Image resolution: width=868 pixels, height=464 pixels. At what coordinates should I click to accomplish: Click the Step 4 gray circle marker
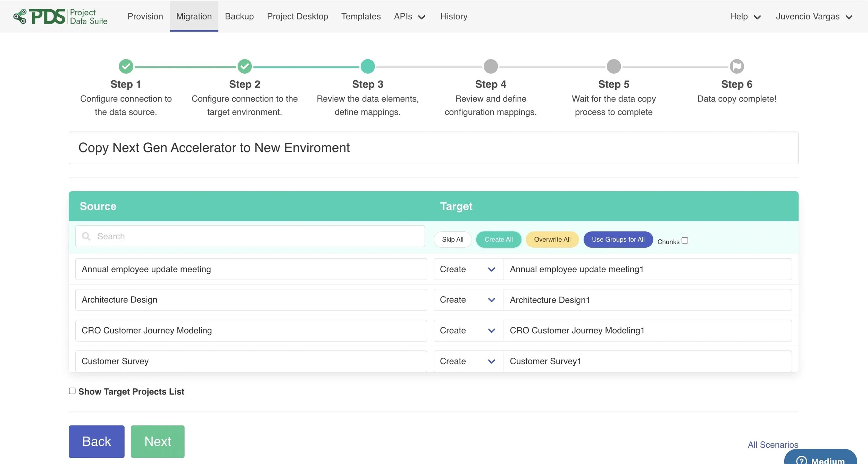tap(490, 66)
